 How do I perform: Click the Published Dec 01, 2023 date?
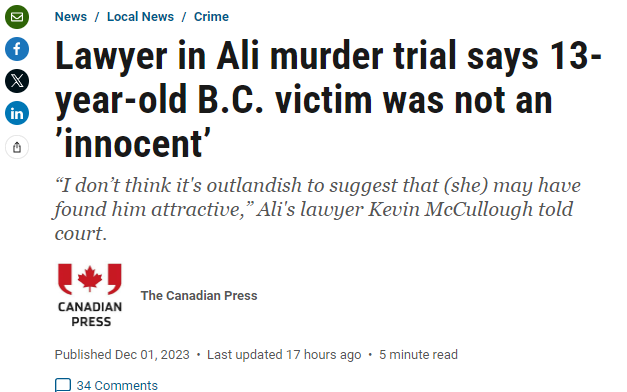click(x=122, y=355)
